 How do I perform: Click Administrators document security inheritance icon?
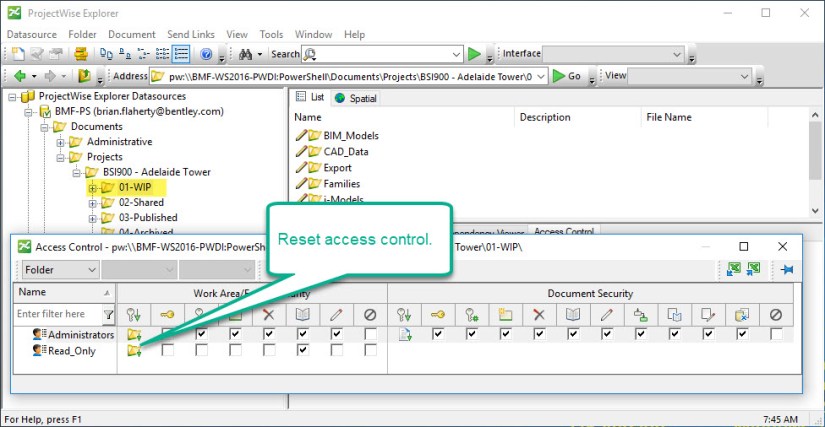click(404, 334)
